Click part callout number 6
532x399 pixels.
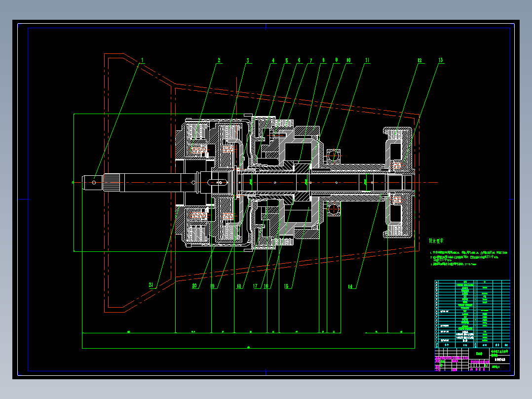pos(299,60)
